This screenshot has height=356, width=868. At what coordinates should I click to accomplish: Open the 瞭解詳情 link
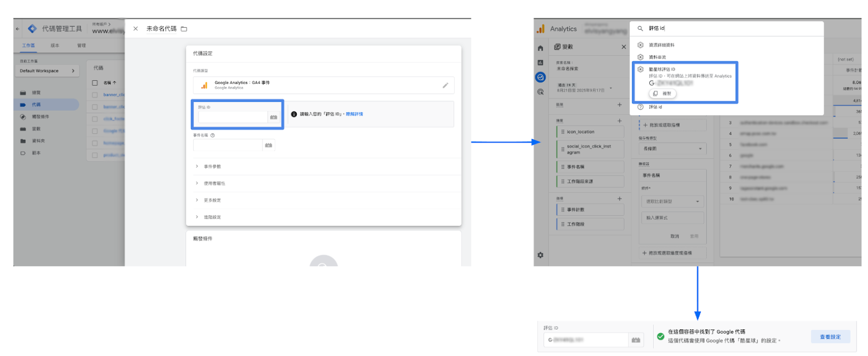pyautogui.click(x=354, y=114)
